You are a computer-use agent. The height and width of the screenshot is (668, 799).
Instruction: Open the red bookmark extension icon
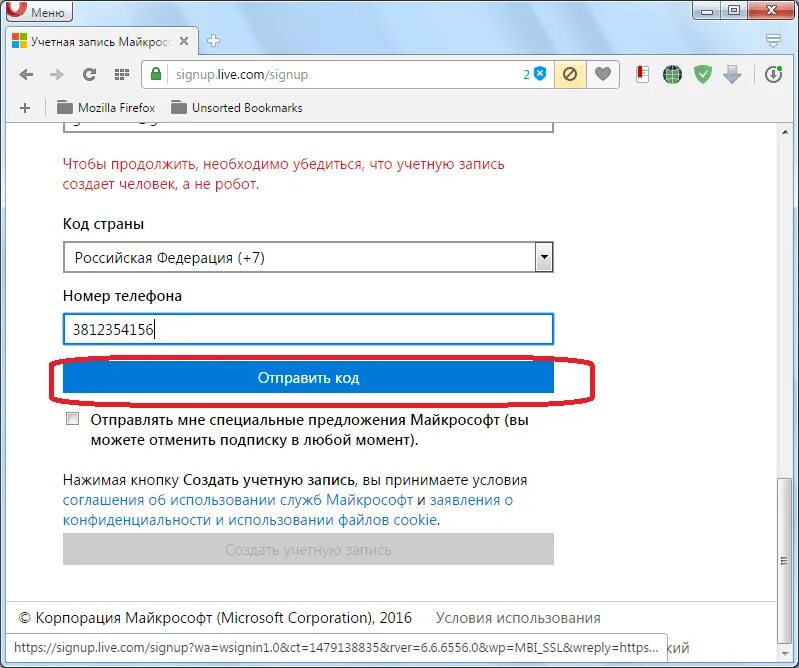[642, 74]
